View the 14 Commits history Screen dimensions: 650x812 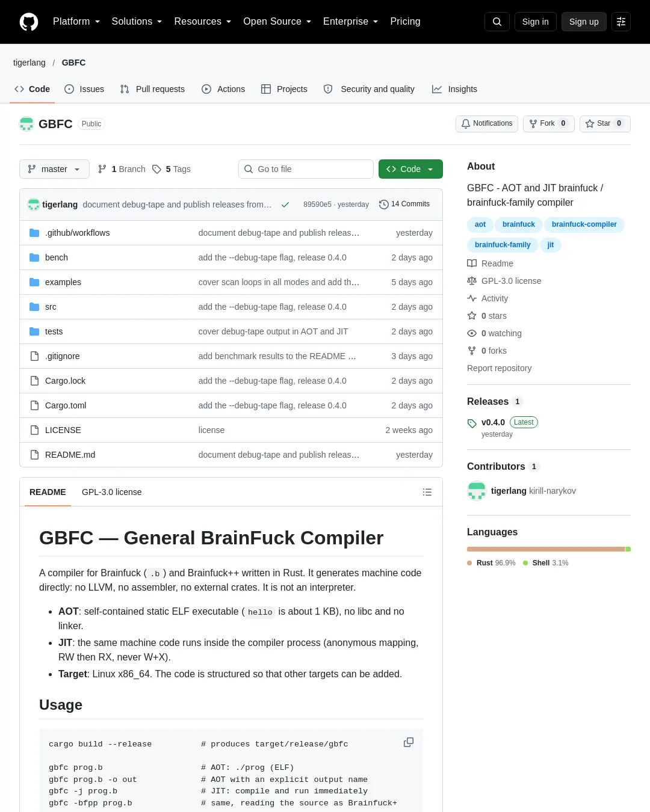[404, 205]
